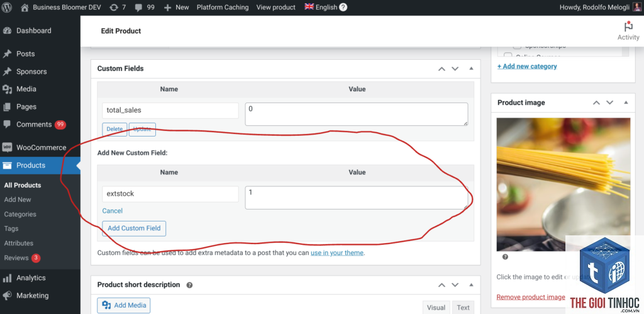Viewport: 644px width, 314px height.
Task: Click the Add Media button label
Action: click(x=130, y=305)
